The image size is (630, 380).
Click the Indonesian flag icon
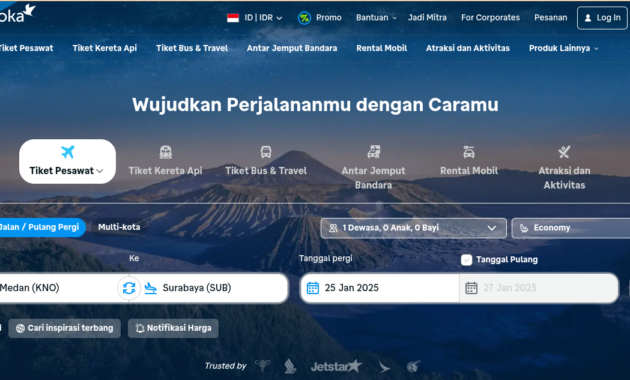pyautogui.click(x=233, y=18)
